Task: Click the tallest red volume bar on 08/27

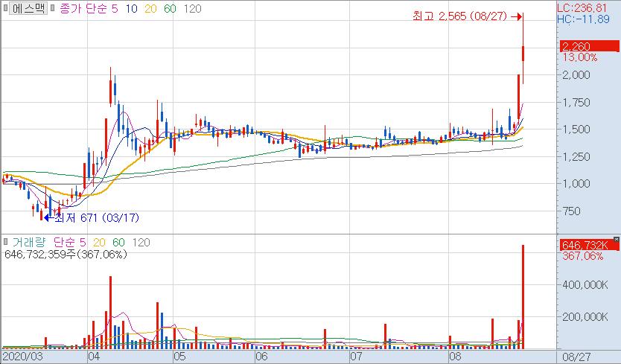Action: pos(523,297)
